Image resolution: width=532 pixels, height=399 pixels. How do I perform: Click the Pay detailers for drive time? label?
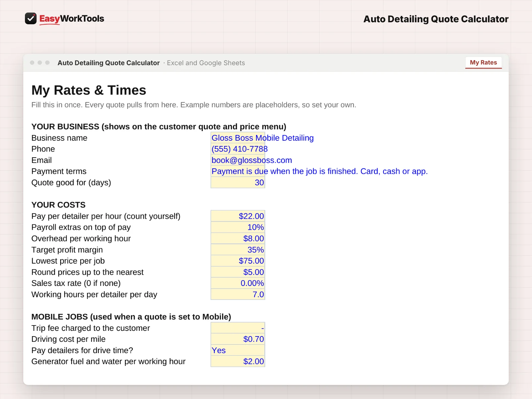[82, 350]
